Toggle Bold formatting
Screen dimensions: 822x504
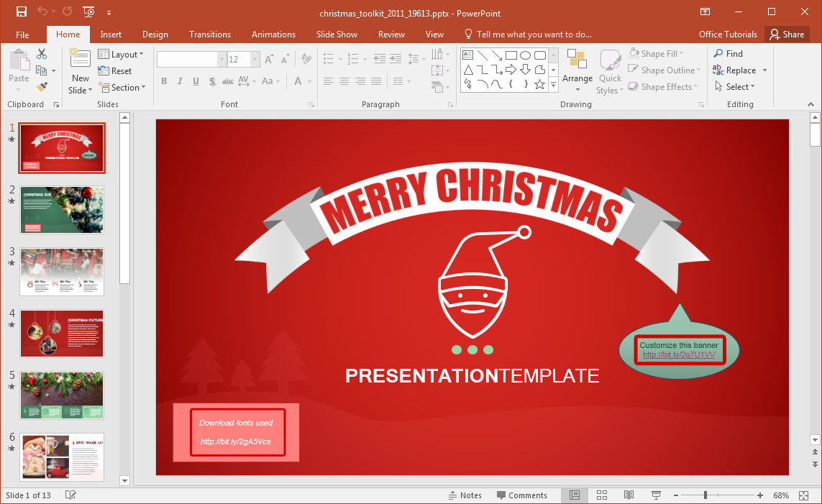click(164, 81)
